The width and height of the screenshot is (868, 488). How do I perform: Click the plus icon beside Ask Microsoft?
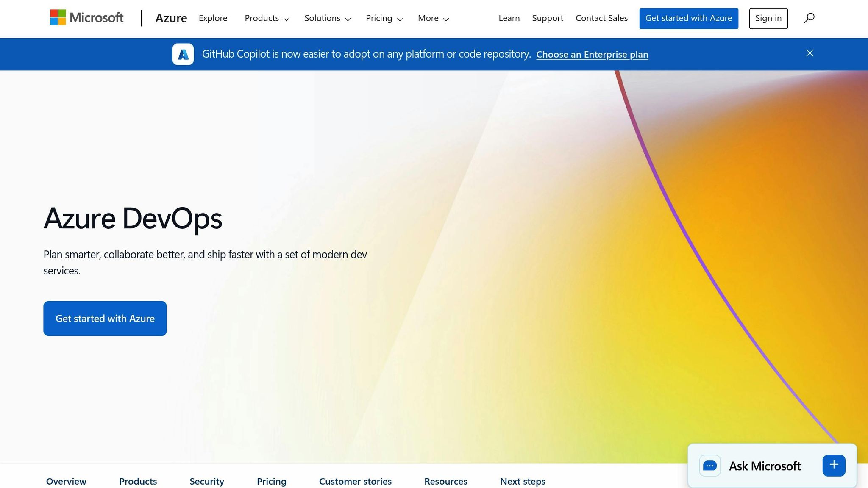pyautogui.click(x=833, y=465)
